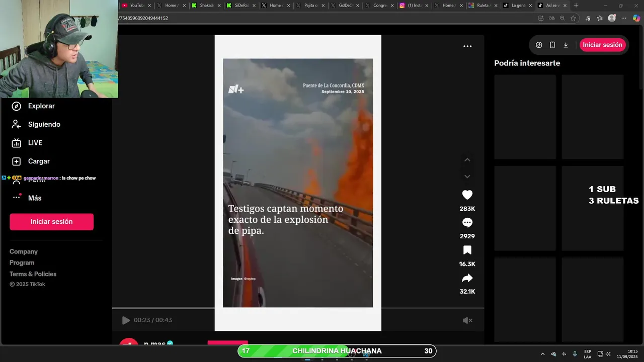Open the browser settings ellipsis menu
The width and height of the screenshot is (644, 362).
[x=624, y=18]
